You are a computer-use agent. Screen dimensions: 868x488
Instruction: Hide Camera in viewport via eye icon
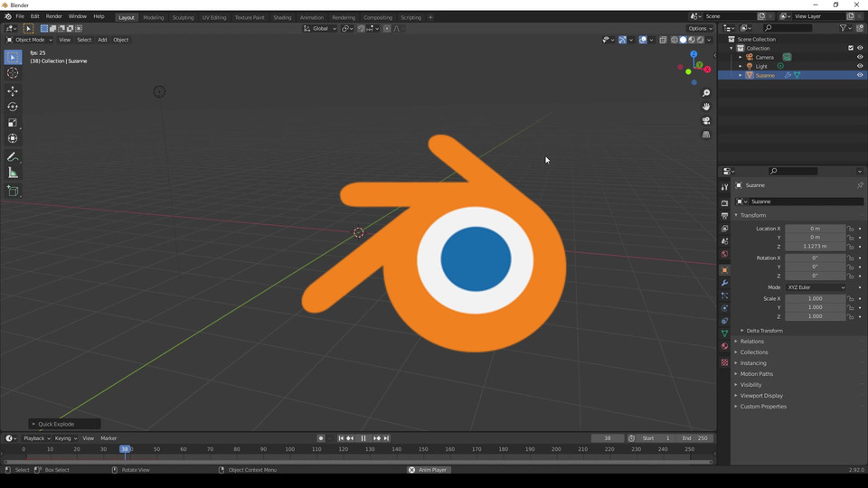click(860, 57)
